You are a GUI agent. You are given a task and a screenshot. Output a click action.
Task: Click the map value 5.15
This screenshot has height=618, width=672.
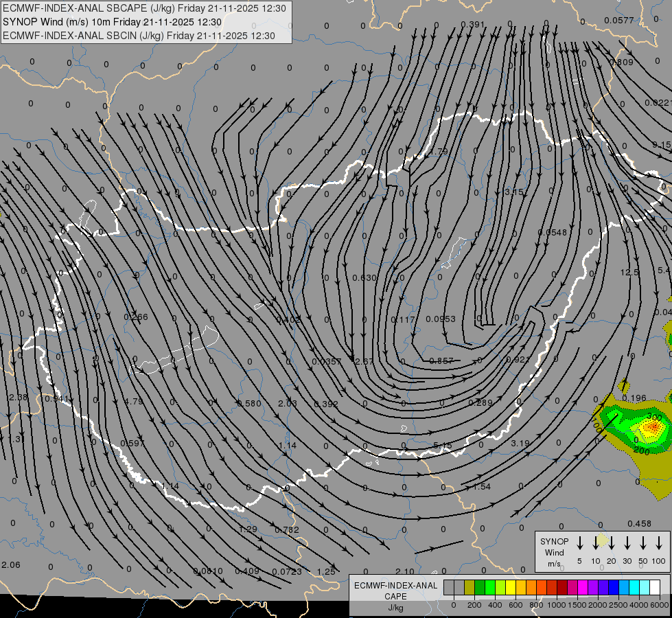coord(442,446)
